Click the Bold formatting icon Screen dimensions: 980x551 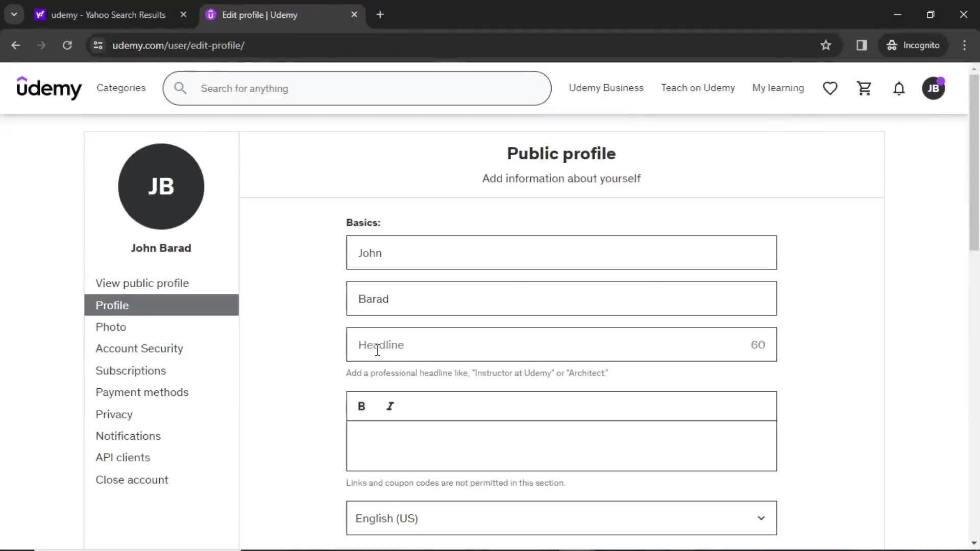point(361,405)
